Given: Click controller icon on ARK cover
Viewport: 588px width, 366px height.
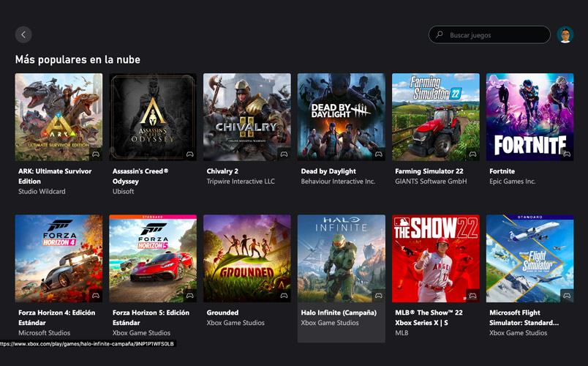Looking at the screenshot, I should pos(96,154).
